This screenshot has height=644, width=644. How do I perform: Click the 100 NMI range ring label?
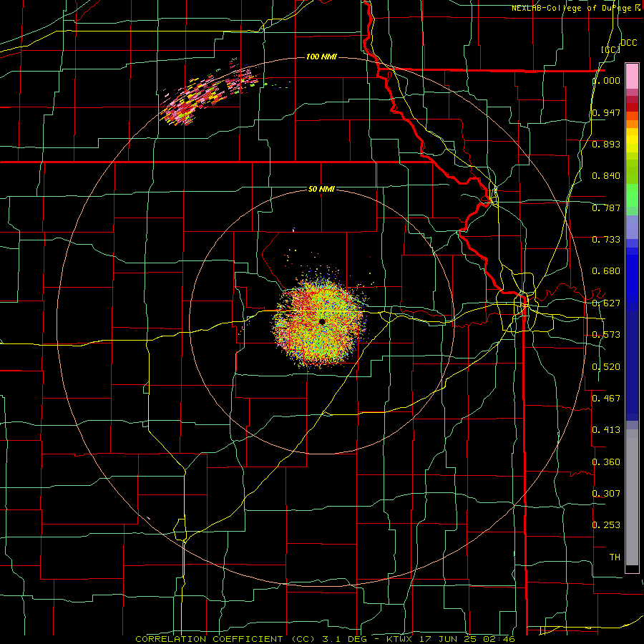(x=321, y=57)
